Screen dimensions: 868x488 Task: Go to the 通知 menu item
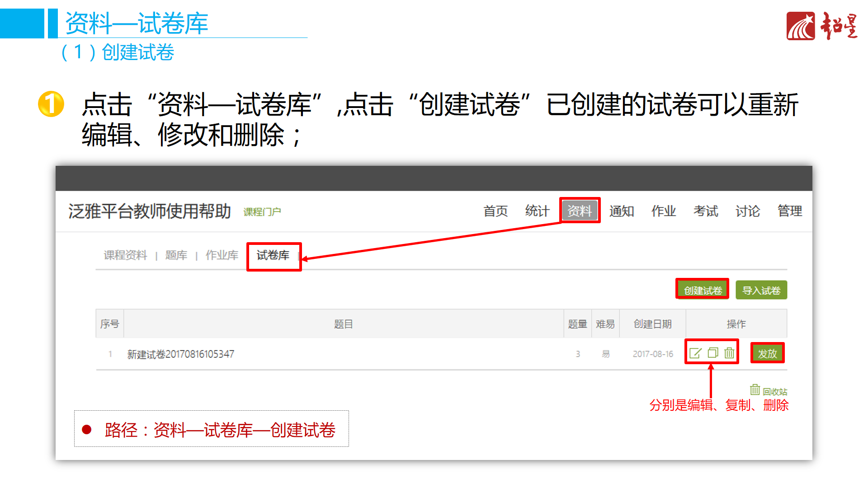622,211
